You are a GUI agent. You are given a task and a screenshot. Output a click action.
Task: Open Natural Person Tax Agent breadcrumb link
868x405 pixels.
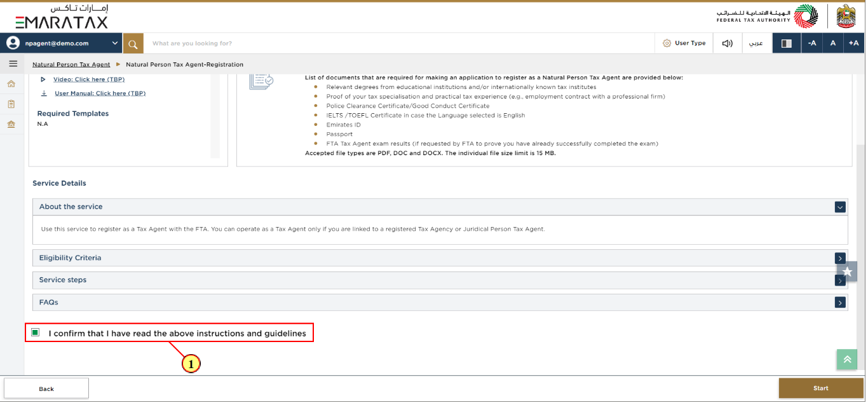[71, 64]
